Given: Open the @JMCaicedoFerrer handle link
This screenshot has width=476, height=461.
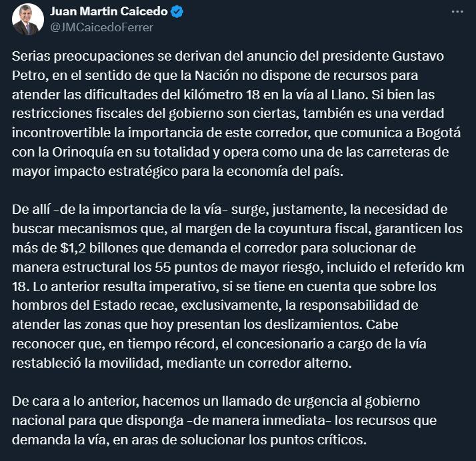Looking at the screenshot, I should [99, 27].
